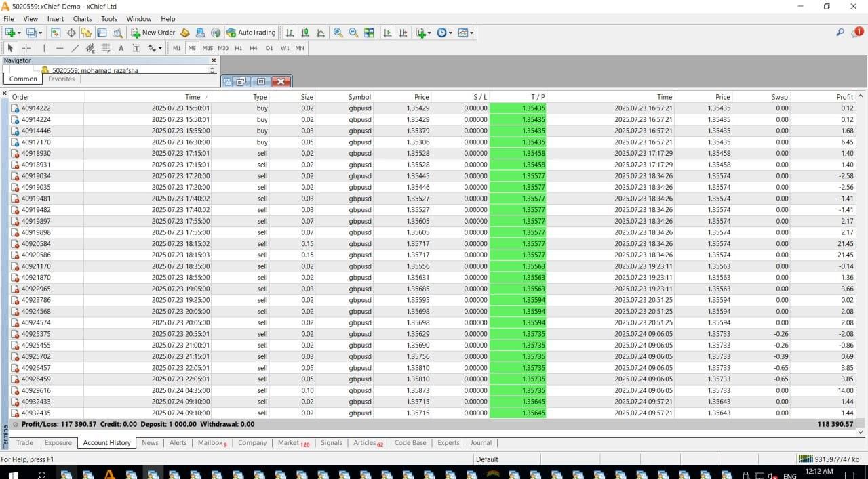The height and width of the screenshot is (479, 868).
Task: Click the zoom out magnifier icon
Action: 353,33
